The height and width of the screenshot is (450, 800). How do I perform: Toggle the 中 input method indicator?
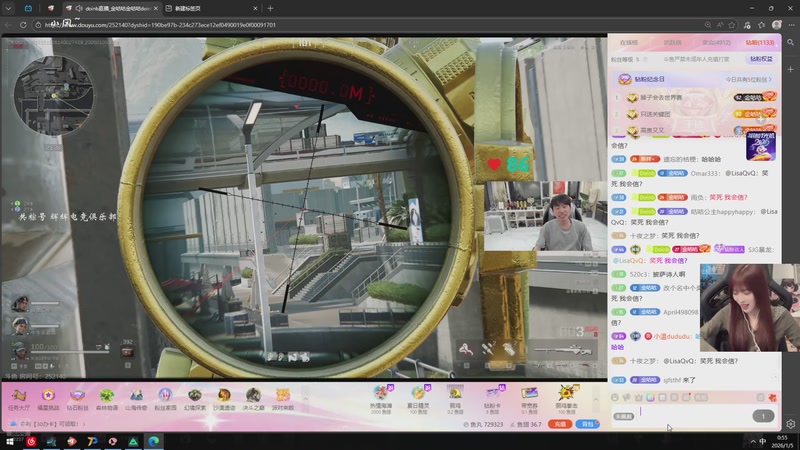click(763, 441)
